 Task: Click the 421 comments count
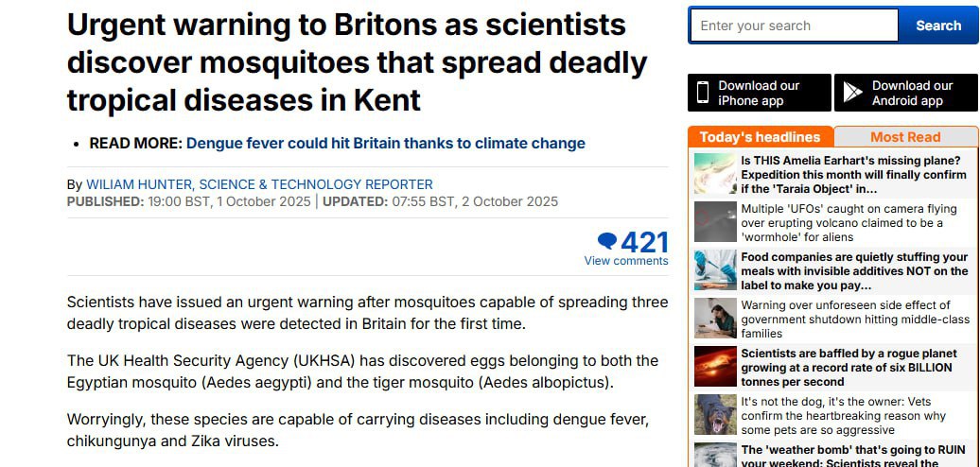[644, 242]
